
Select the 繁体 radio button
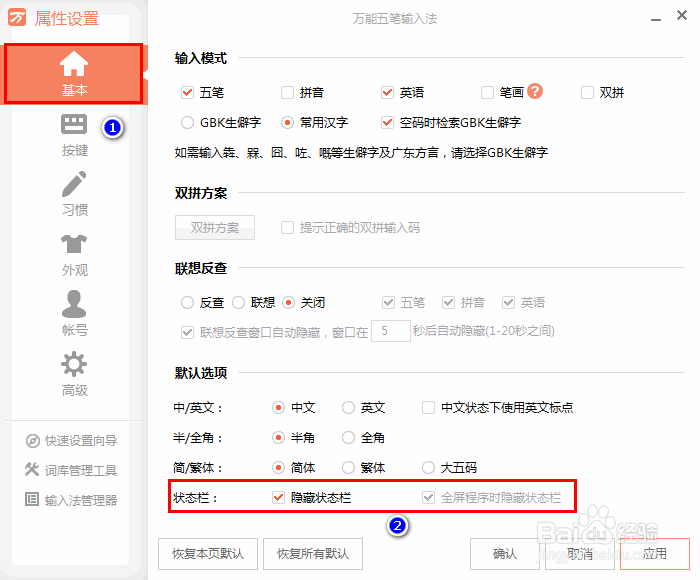(x=348, y=467)
